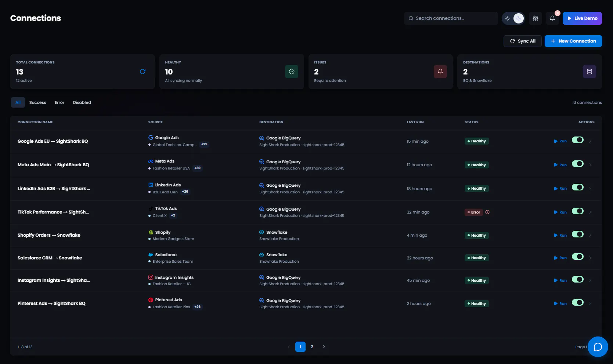Create a New Connection

tap(573, 41)
